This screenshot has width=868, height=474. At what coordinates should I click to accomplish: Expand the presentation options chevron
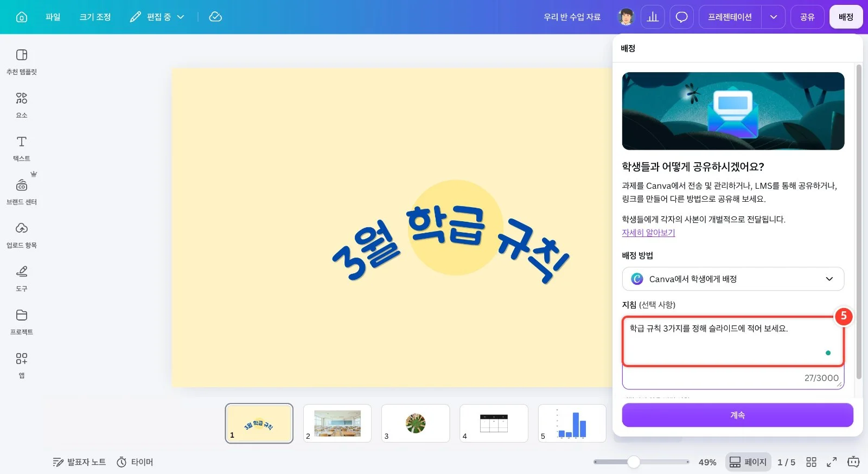[x=774, y=17]
